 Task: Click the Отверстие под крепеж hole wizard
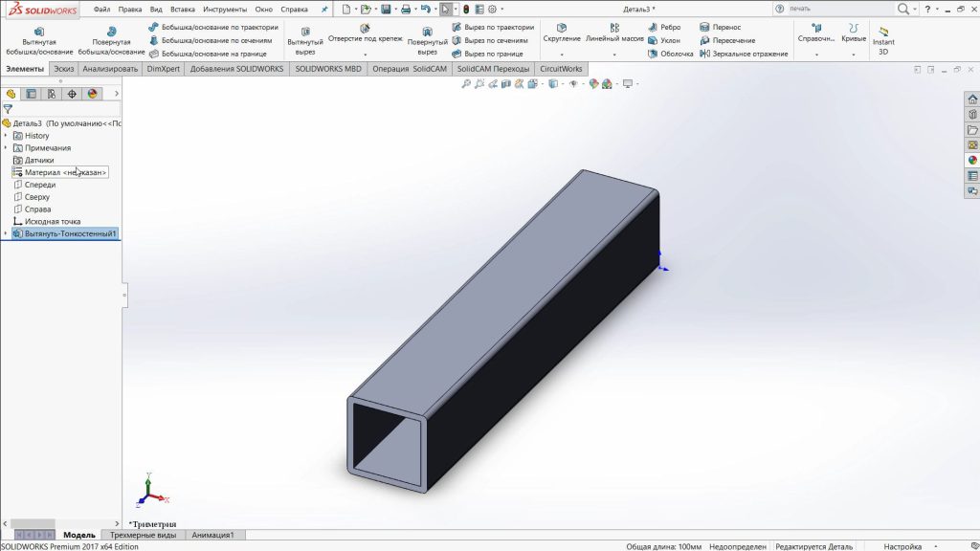[365, 33]
